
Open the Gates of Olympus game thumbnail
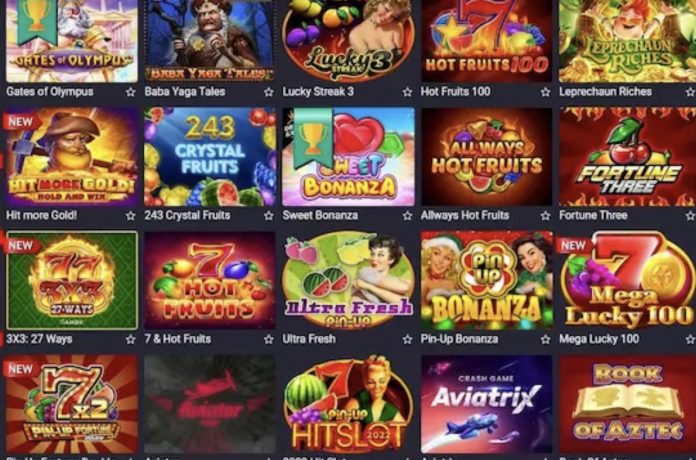pos(72,41)
